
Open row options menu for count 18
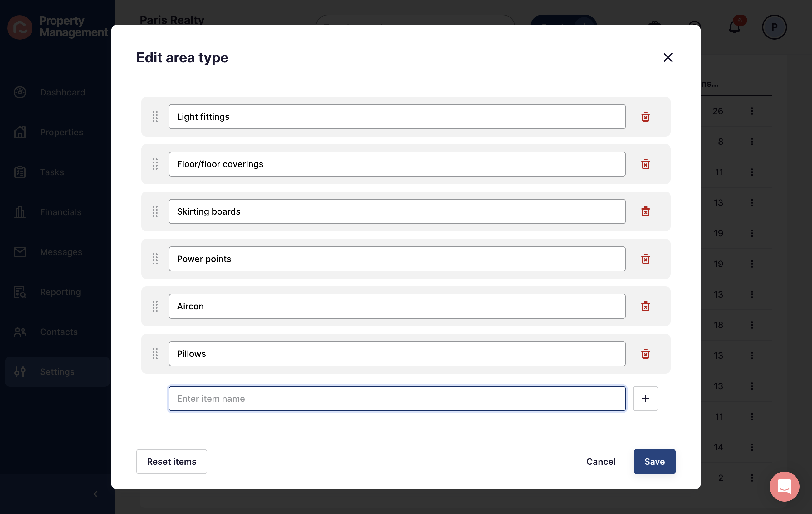tap(752, 325)
